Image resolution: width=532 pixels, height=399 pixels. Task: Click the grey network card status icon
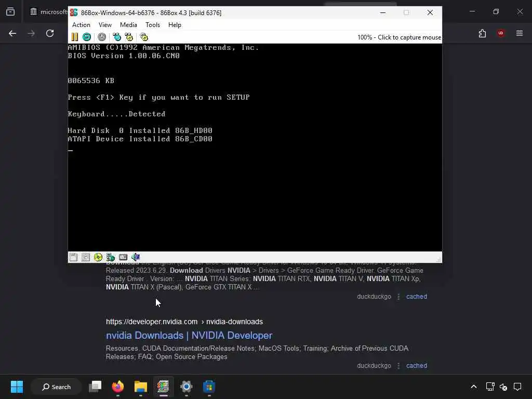coord(123,257)
